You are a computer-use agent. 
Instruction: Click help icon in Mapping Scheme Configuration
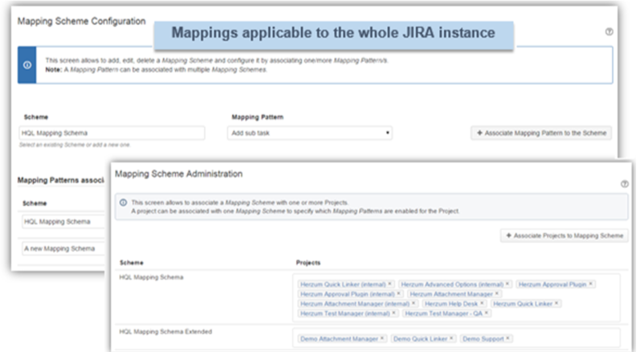609,31
